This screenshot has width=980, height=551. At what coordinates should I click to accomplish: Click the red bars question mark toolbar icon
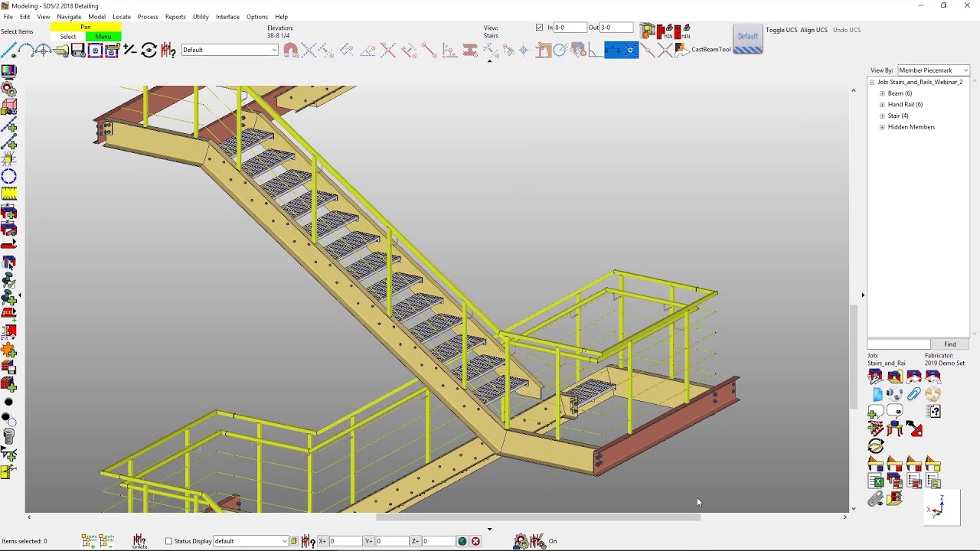[x=168, y=51]
